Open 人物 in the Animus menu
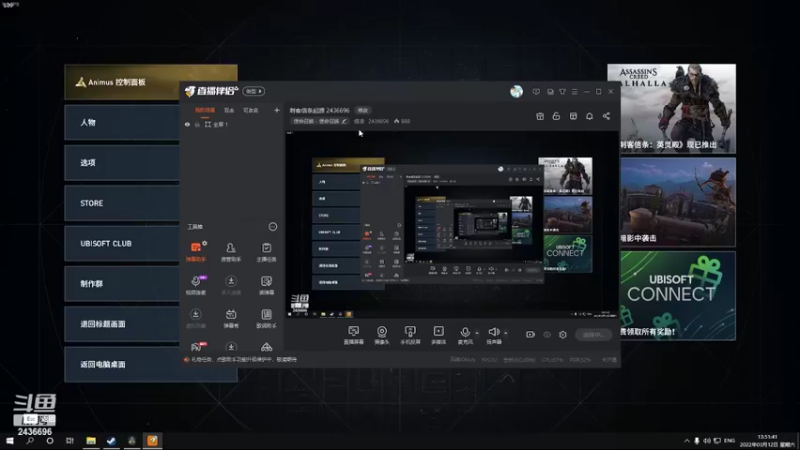 (x=122, y=122)
